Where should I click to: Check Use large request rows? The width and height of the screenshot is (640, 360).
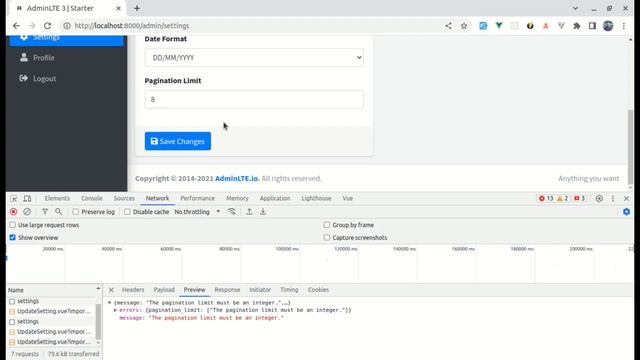point(13,225)
